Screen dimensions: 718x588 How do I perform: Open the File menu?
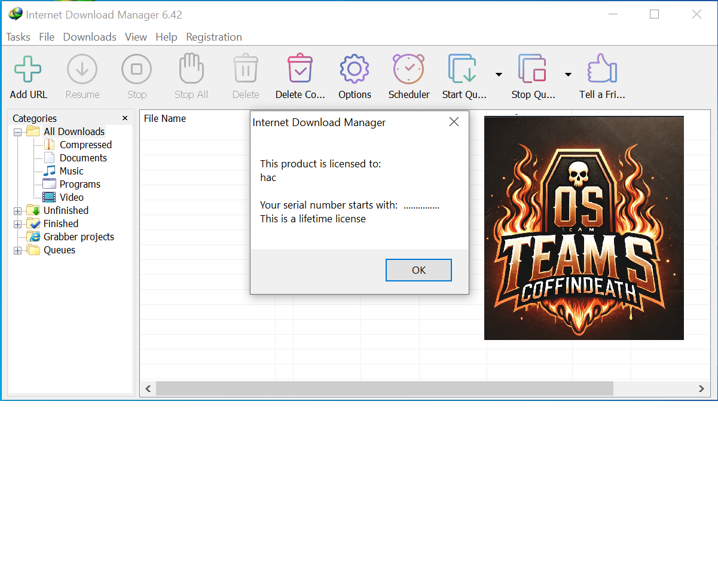pos(47,37)
